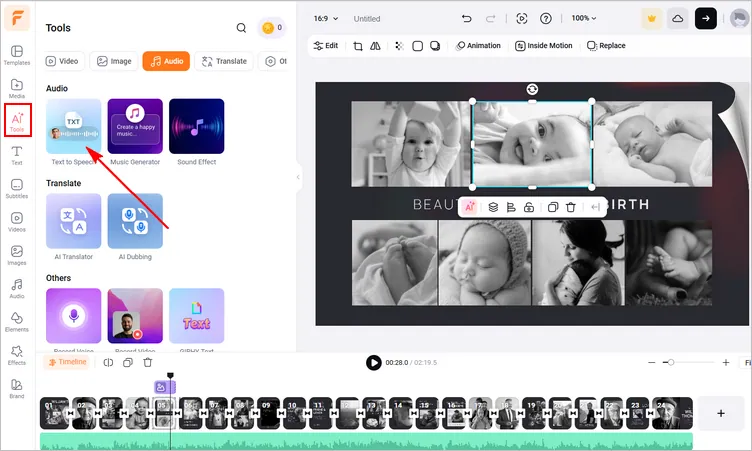Open the Videos sidebar panel
The width and height of the screenshot is (752, 451).
click(x=17, y=222)
